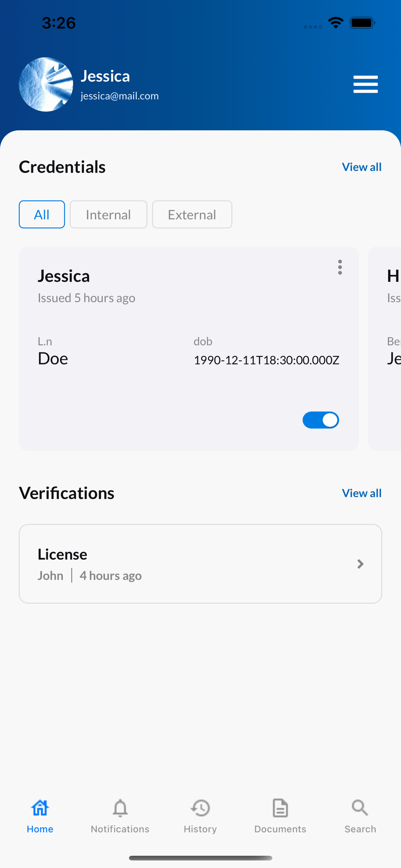Toggle off the Jessica credential switch
Screen dimensions: 401x868
click(x=321, y=420)
